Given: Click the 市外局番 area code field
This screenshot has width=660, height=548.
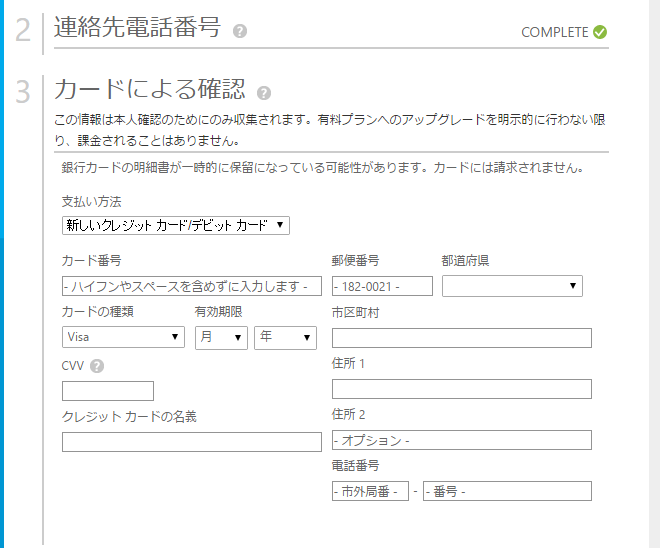Looking at the screenshot, I should click(x=370, y=491).
